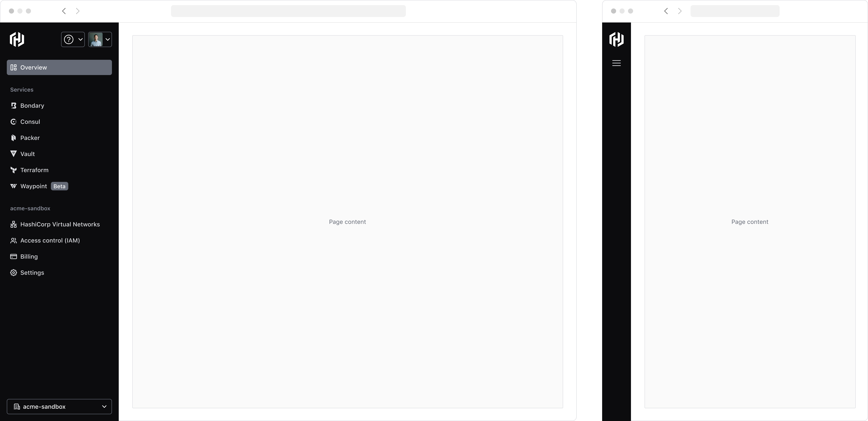
Task: Select the Boundary service icon
Action: coord(13,105)
